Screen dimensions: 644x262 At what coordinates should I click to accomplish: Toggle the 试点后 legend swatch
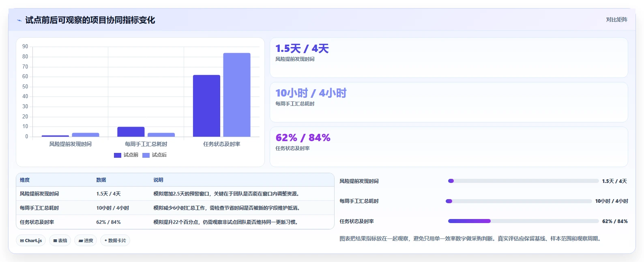146,155
